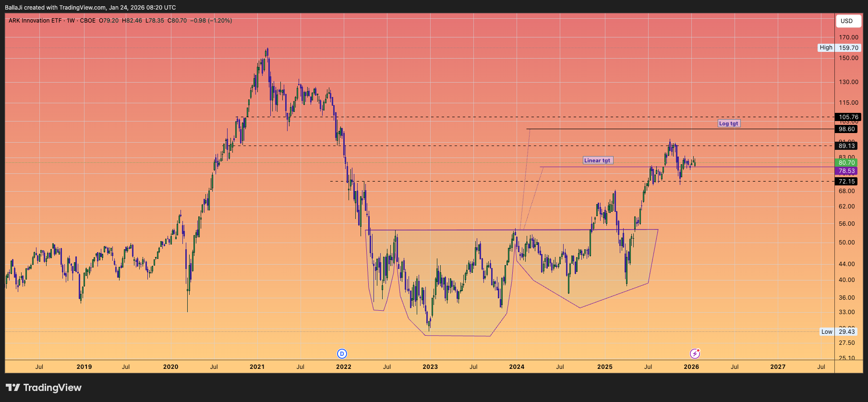Click the BallaJi created with TradingView caption
868x402 pixels.
pos(90,8)
